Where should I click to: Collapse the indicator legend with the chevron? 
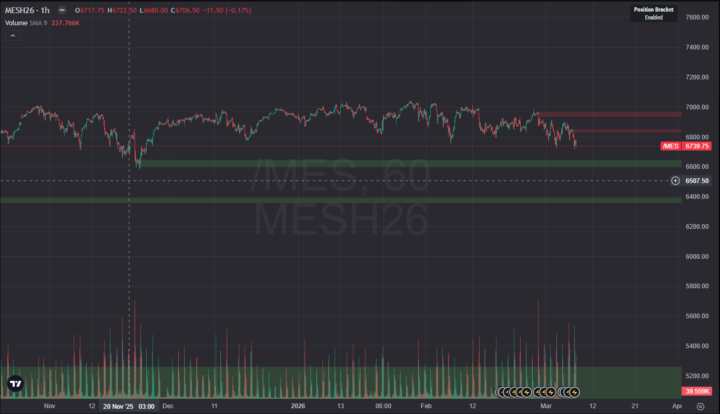point(13,36)
